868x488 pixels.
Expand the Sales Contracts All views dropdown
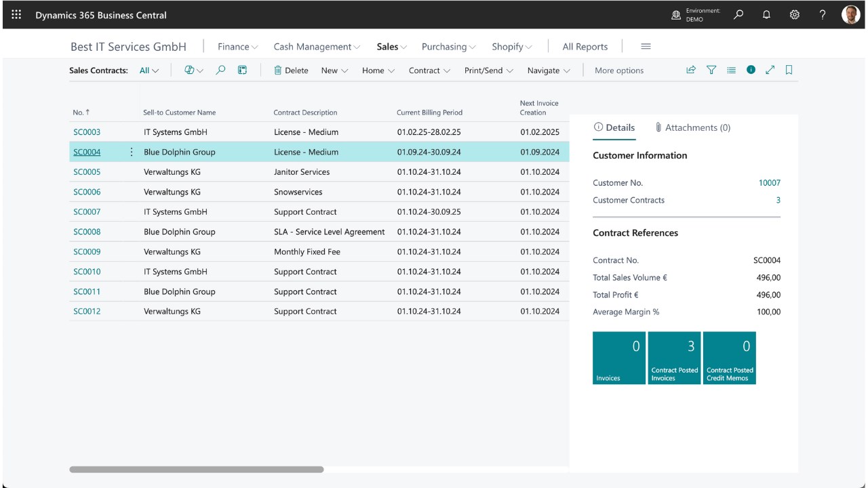[149, 70]
